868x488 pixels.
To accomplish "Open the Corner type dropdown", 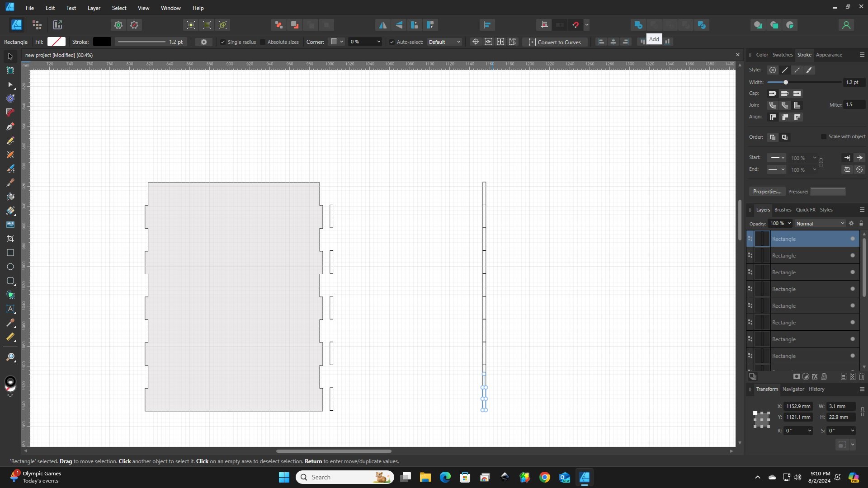I will (x=336, y=42).
